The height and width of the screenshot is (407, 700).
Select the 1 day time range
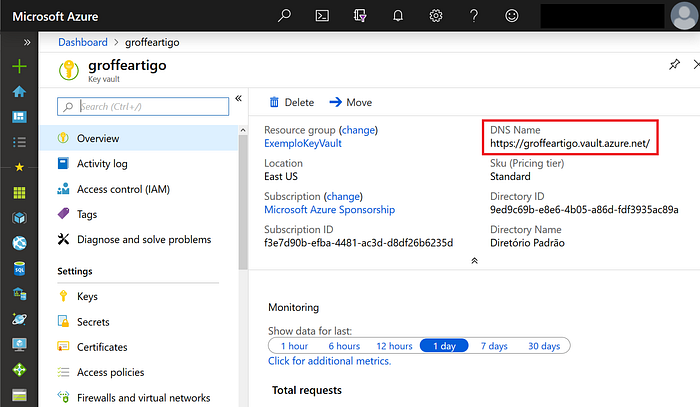click(444, 346)
